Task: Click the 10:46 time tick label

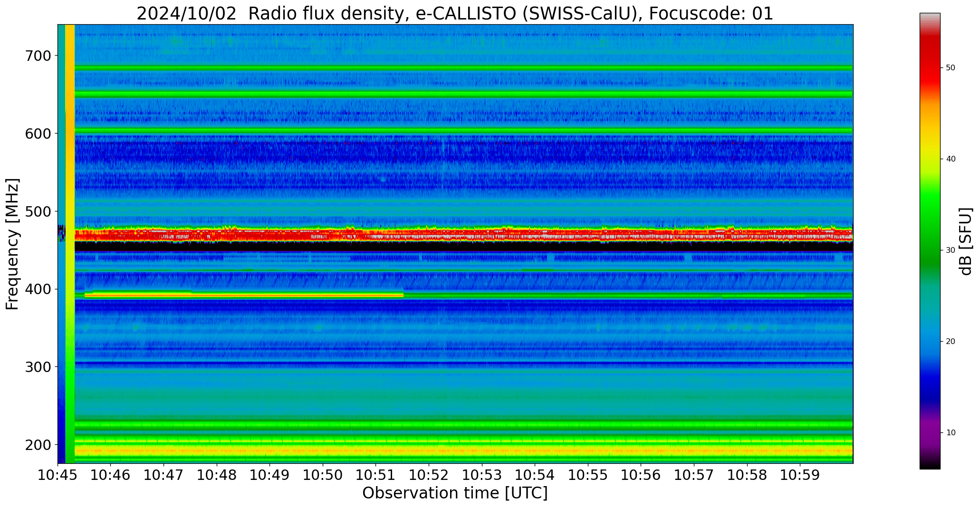Action: point(111,475)
